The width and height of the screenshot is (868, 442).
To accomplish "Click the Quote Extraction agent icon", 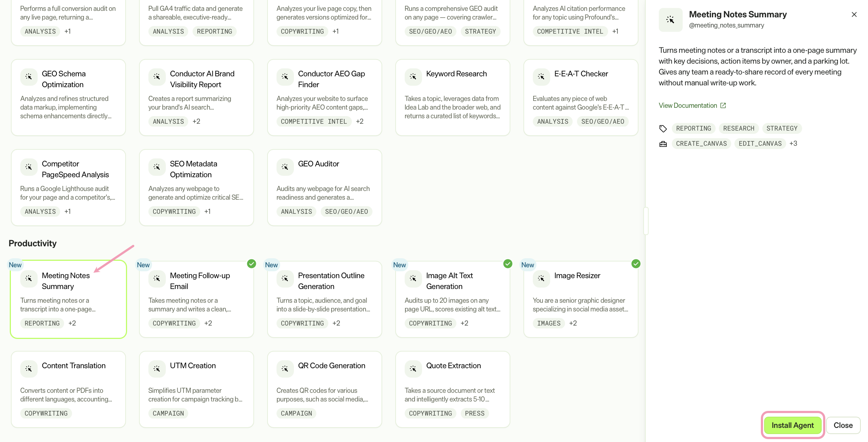I will tap(413, 369).
